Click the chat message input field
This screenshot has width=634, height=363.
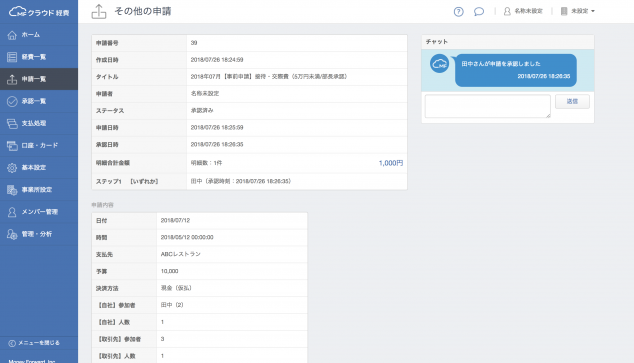point(488,106)
